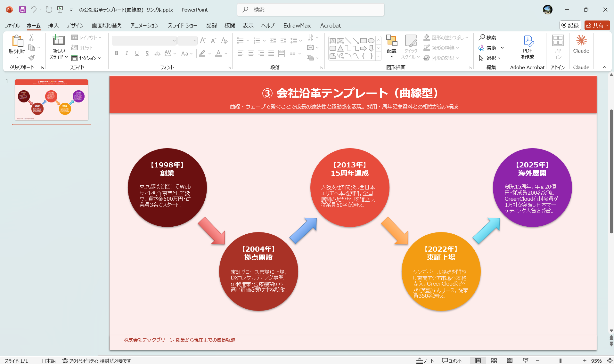Increase font size icon
The height and width of the screenshot is (364, 614).
click(x=203, y=40)
